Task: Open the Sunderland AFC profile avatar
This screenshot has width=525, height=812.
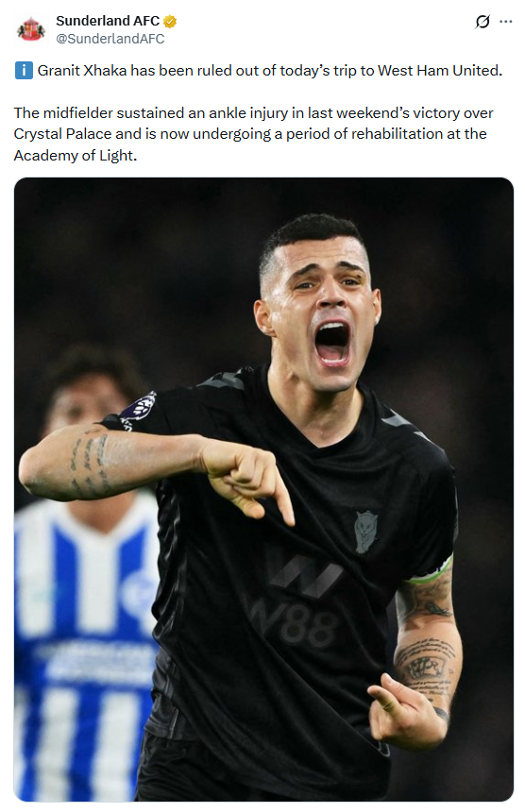Action: tap(31, 29)
